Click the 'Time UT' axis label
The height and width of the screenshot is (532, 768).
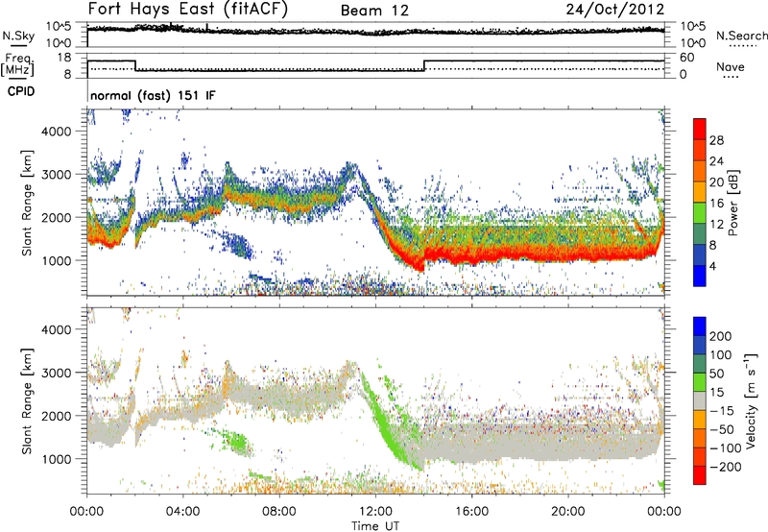pyautogui.click(x=375, y=525)
